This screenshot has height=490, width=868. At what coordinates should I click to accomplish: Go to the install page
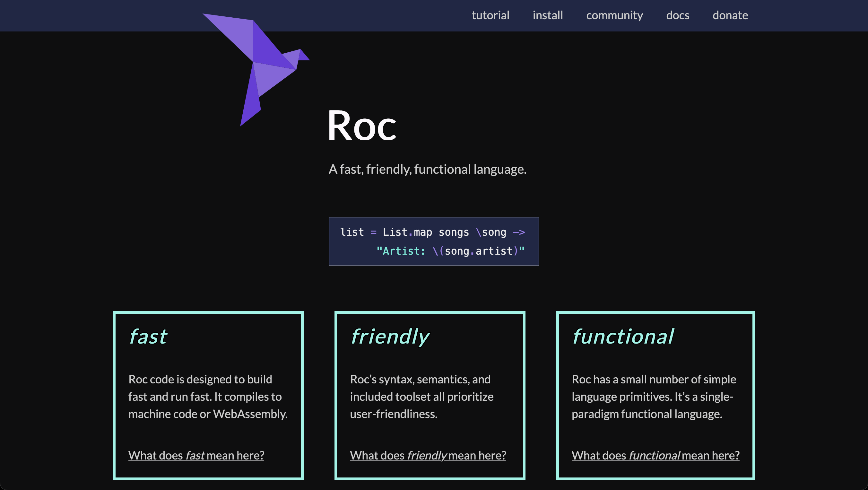pos(548,15)
